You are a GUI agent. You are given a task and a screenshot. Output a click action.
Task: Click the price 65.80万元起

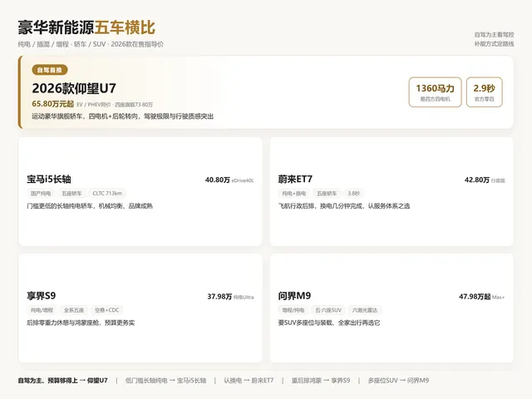[x=52, y=104]
